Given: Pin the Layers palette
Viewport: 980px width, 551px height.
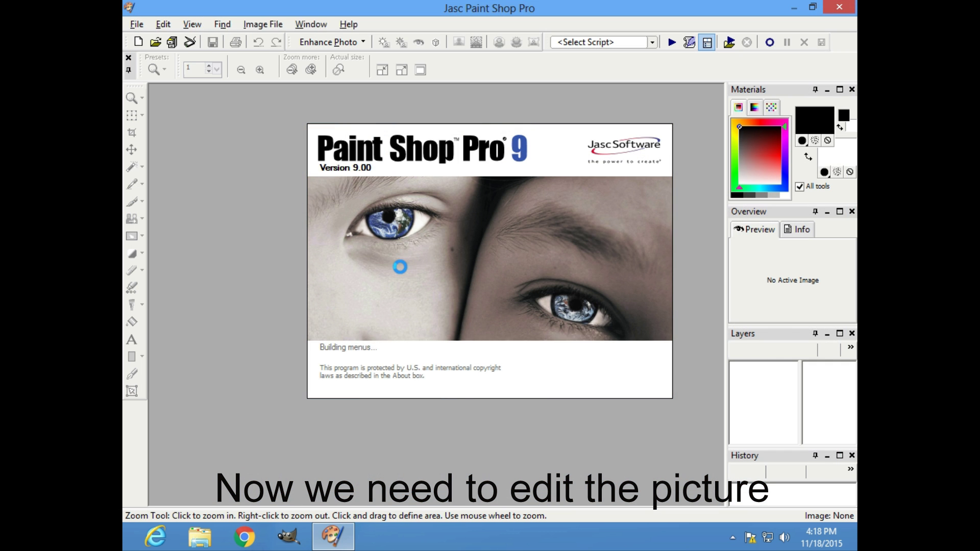Looking at the screenshot, I should pos(815,333).
